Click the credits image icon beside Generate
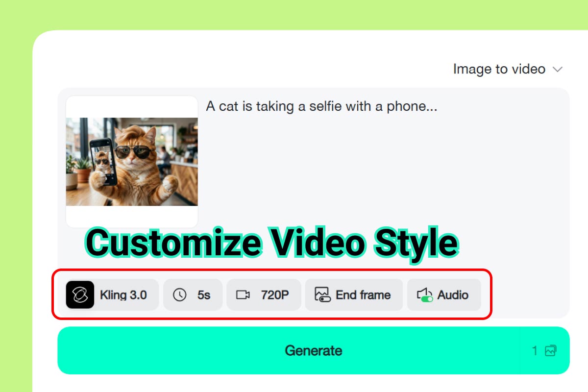 [x=551, y=351]
